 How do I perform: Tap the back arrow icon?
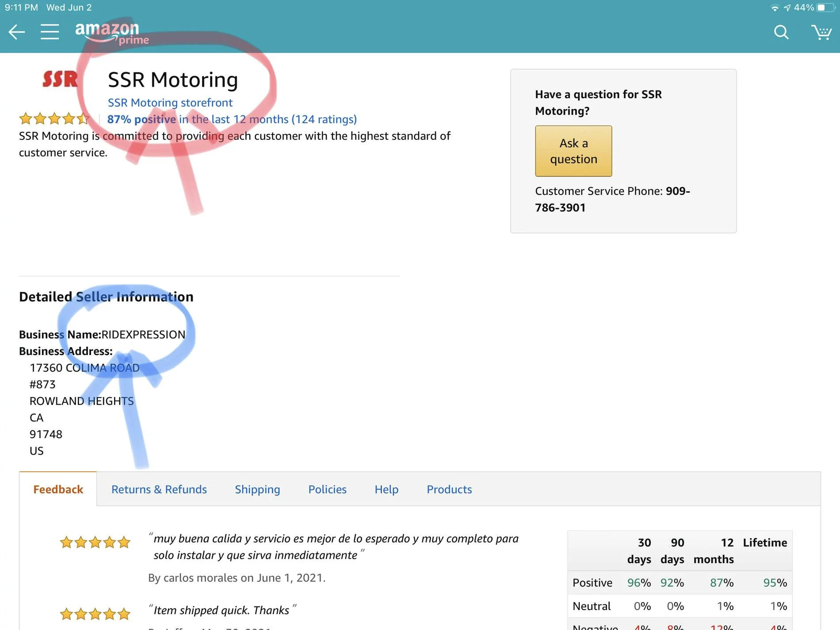pos(17,32)
